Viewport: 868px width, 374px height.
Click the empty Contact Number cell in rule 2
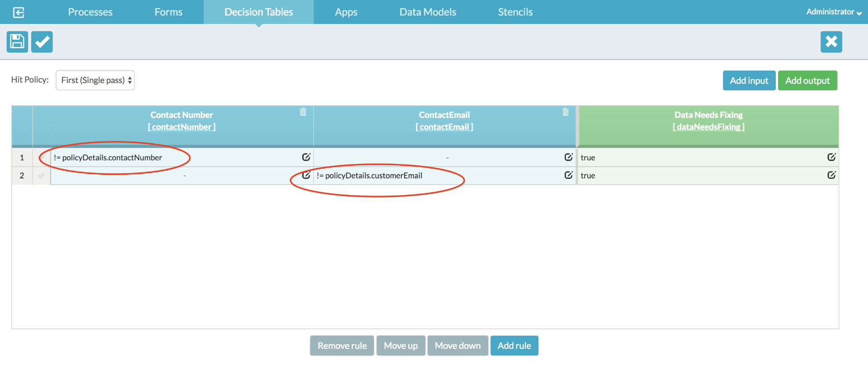tap(182, 176)
